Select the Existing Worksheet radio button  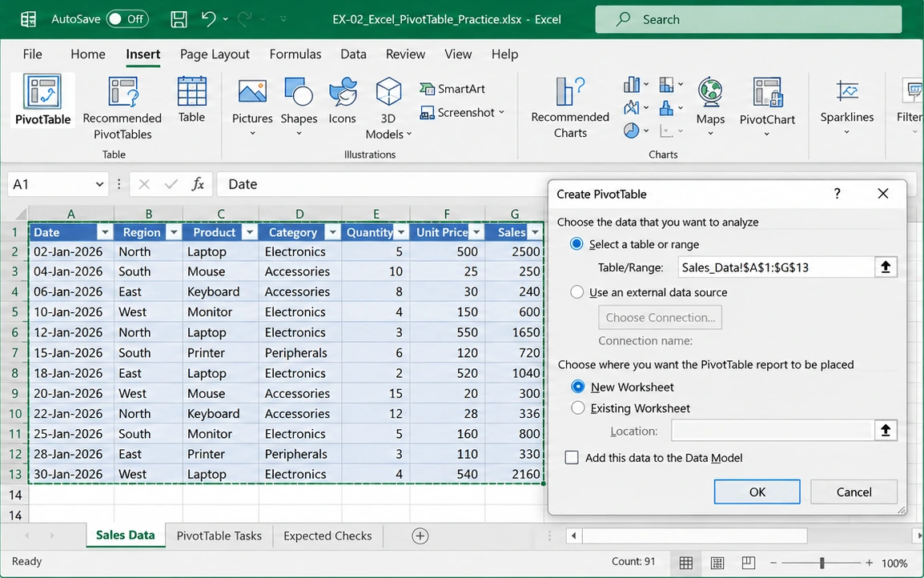(578, 407)
